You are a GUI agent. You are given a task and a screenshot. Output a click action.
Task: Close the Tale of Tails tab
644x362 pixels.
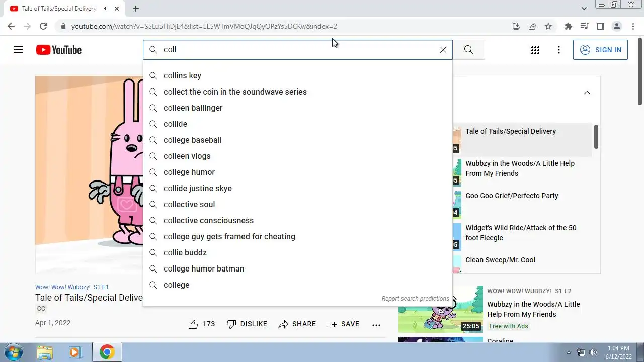(117, 9)
